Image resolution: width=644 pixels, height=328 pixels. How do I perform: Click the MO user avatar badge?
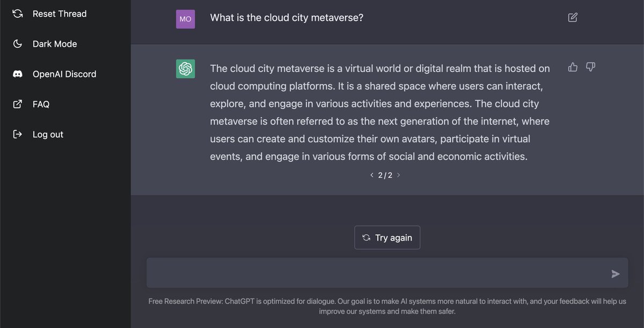(x=185, y=19)
